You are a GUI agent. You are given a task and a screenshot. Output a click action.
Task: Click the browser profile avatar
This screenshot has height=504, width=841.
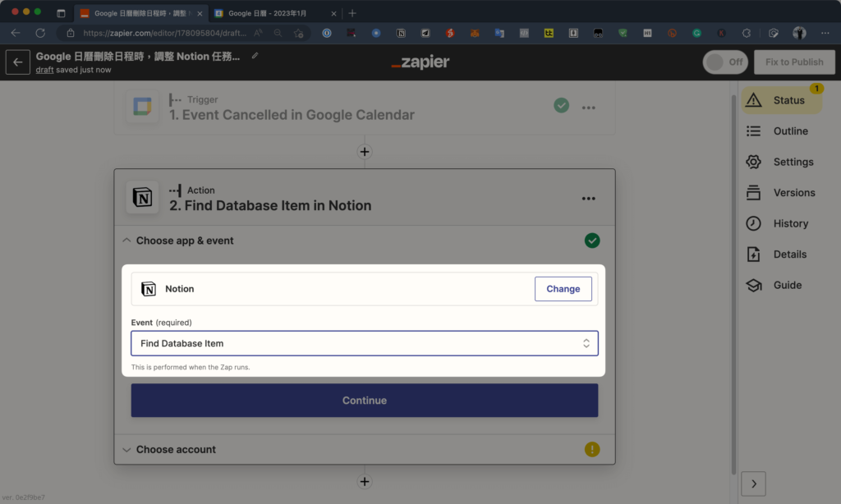tap(799, 33)
